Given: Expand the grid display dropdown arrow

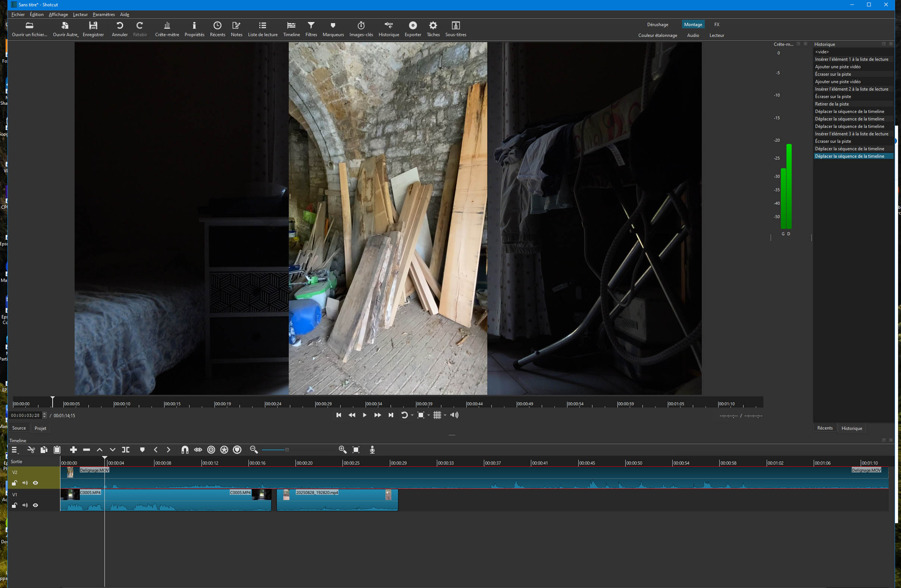Looking at the screenshot, I should 445,415.
